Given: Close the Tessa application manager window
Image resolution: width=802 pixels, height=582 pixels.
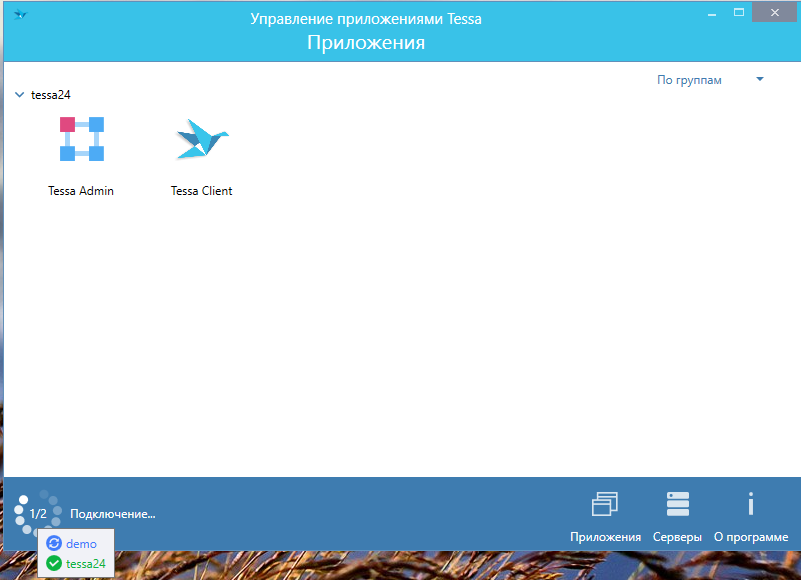Looking at the screenshot, I should coord(774,13).
